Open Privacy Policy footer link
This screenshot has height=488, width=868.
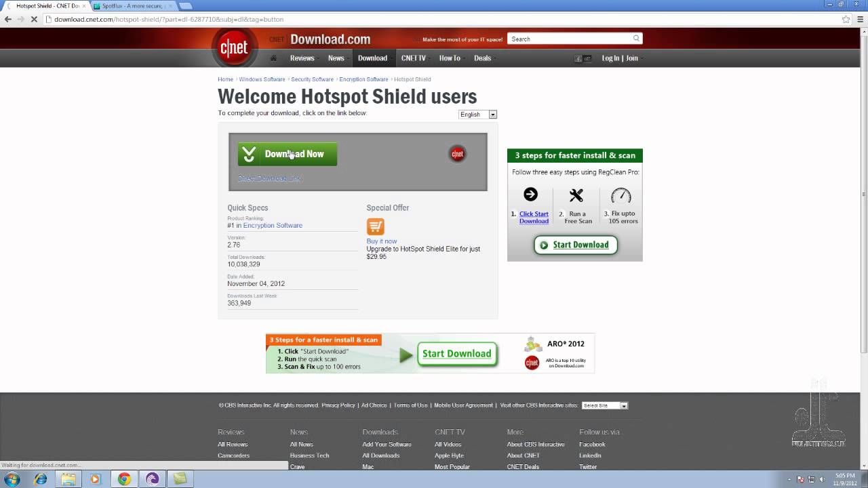tap(338, 405)
